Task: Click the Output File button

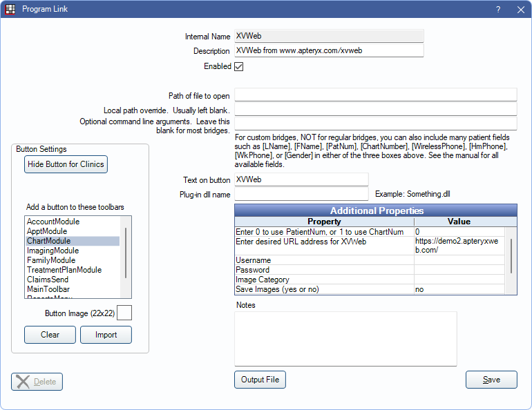Action: (260, 380)
